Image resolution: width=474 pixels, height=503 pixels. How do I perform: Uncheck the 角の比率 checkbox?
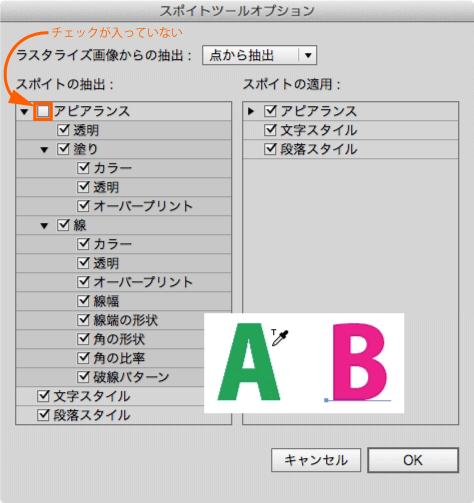point(83,358)
